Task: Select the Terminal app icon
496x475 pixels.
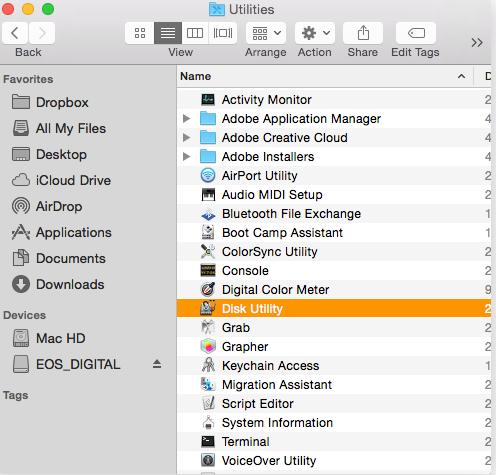Action: 208,441
